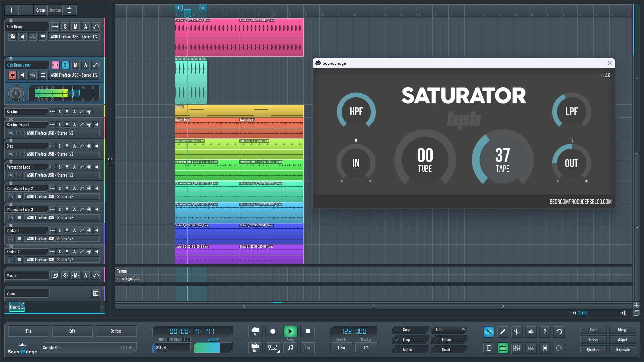Viewport: 644px width, 362px height.
Task: Open the note/swing music icon
Action: [x=290, y=348]
